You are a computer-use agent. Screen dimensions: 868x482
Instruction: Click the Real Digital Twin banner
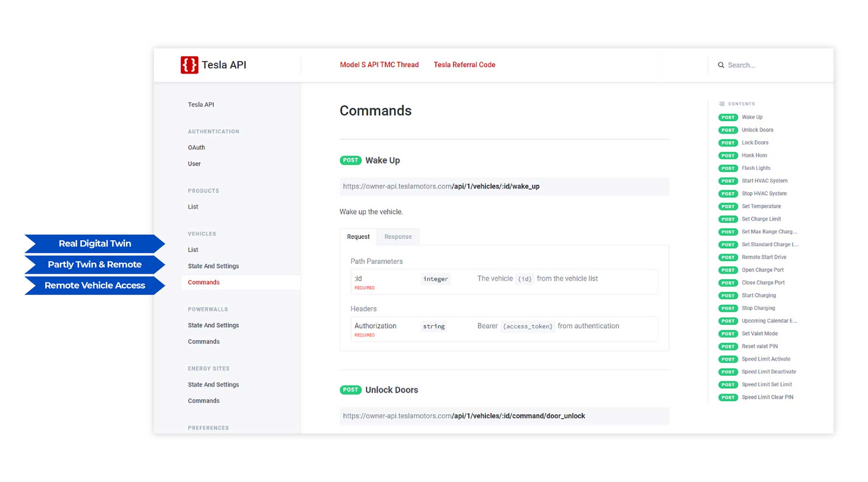pos(94,243)
